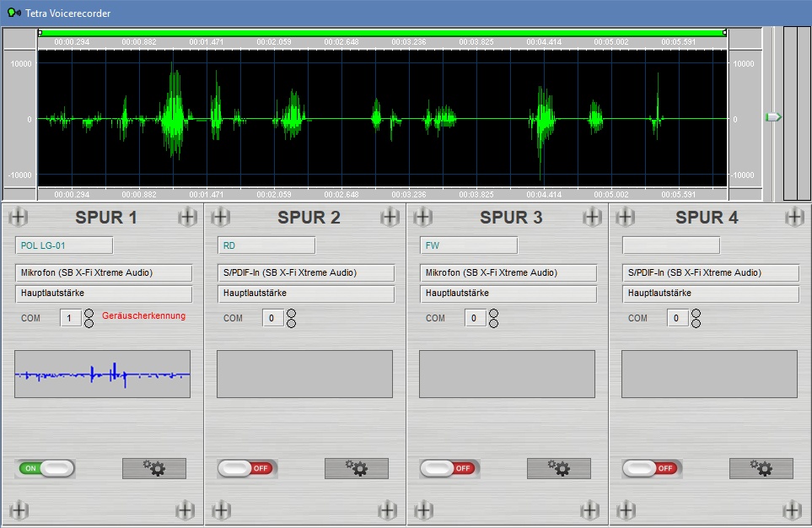Click the SPUR 3 empty waveform preview

(508, 374)
